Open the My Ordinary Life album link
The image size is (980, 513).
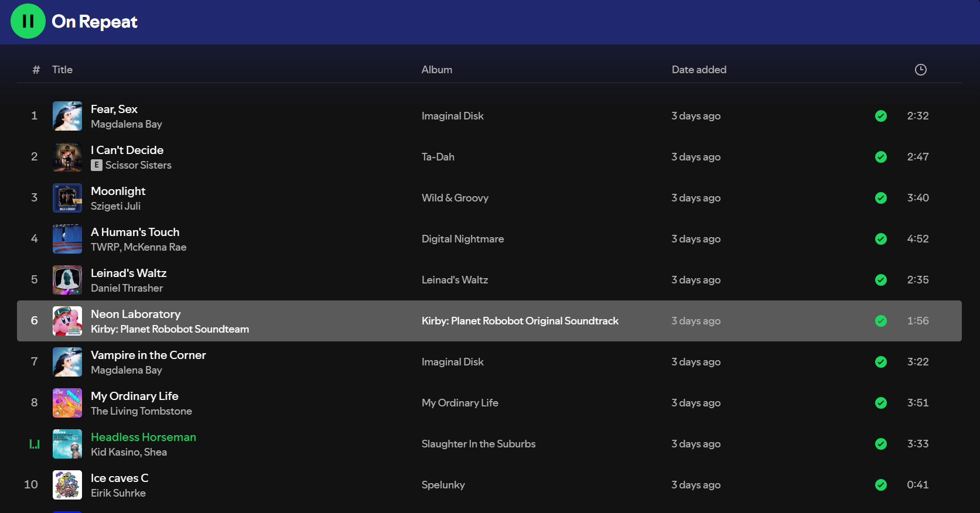tap(460, 403)
